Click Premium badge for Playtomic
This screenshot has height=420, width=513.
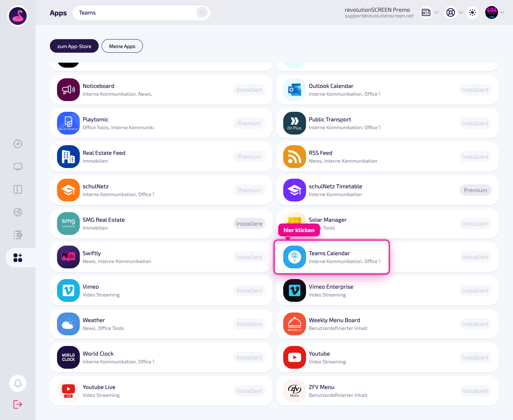tap(249, 123)
